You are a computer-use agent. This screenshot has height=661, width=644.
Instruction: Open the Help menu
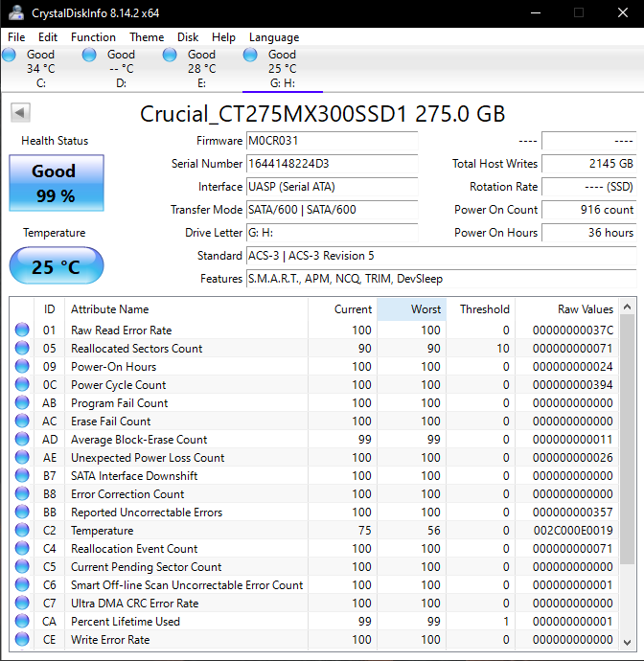point(223,37)
